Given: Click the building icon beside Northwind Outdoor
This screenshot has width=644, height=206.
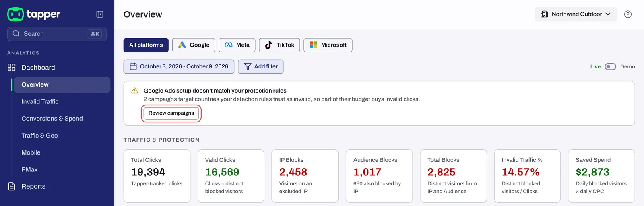Looking at the screenshot, I should [544, 14].
